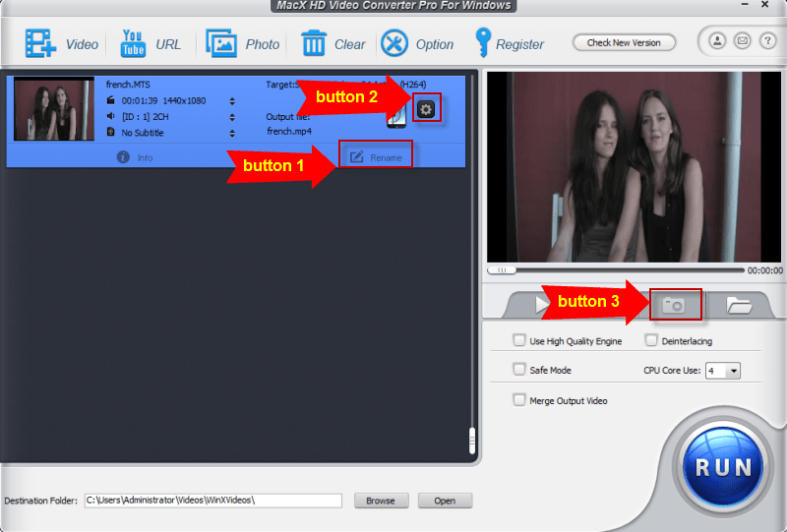The width and height of the screenshot is (787, 532).
Task: Take a snapshot with camera icon
Action: [x=674, y=305]
